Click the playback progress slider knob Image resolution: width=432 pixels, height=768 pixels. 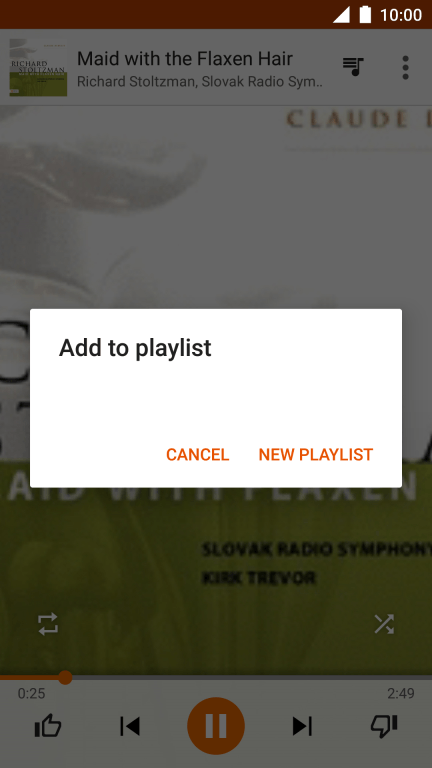pyautogui.click(x=65, y=678)
